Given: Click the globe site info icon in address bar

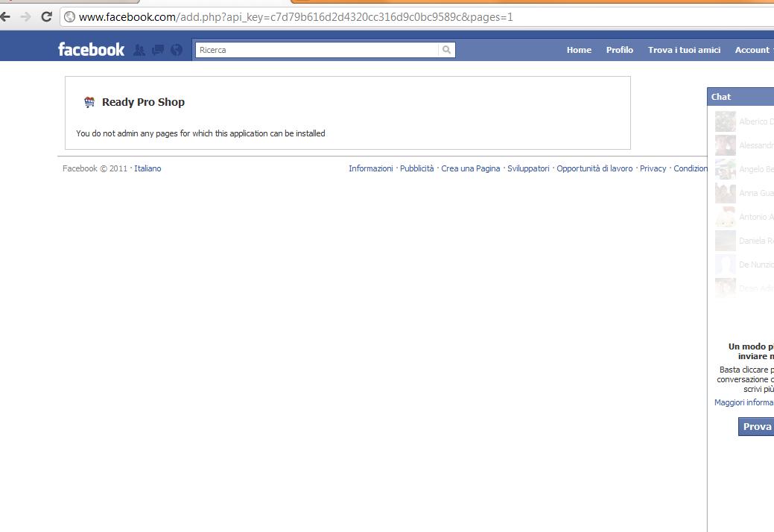Looking at the screenshot, I should (x=69, y=17).
